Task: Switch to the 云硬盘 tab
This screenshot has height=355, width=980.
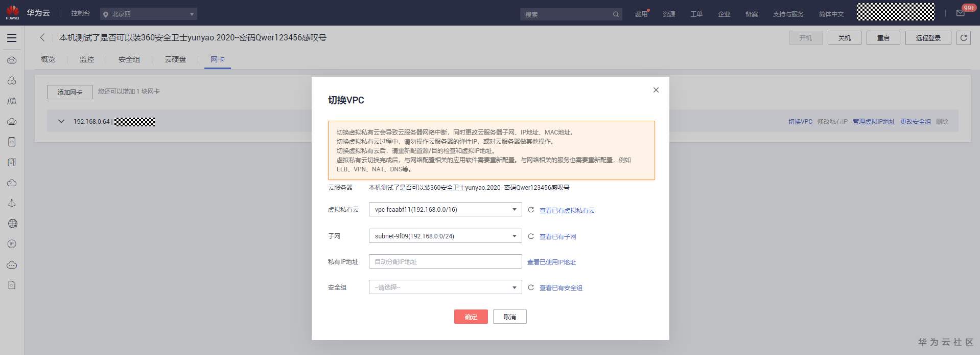Action: pyautogui.click(x=175, y=59)
